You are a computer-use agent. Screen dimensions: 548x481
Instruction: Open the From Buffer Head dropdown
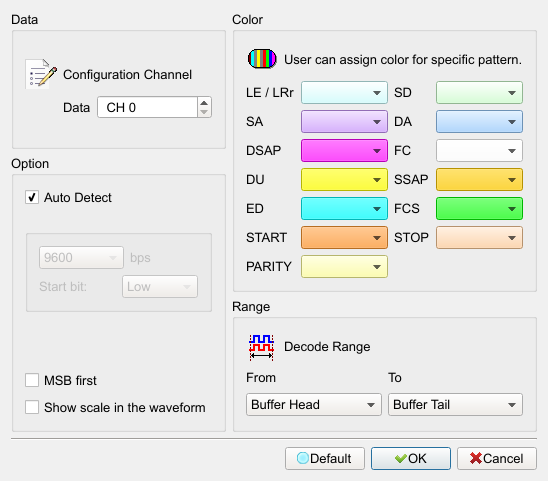[313, 404]
